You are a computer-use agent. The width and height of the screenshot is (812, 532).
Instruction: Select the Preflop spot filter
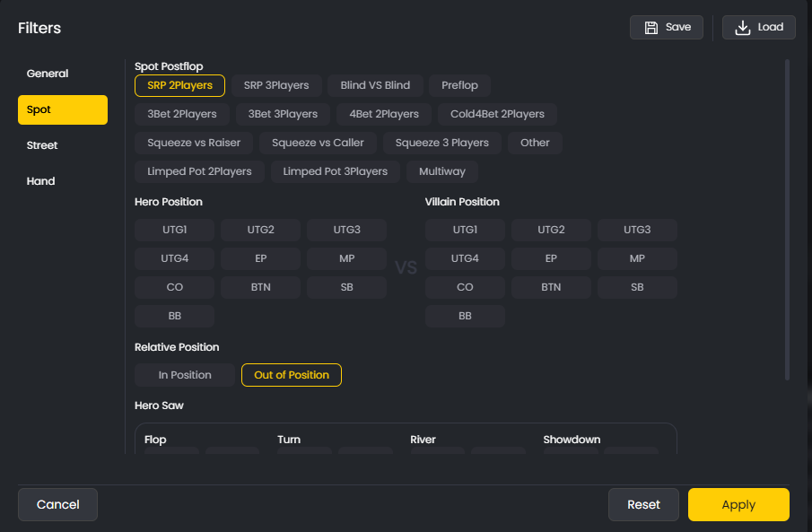point(459,85)
